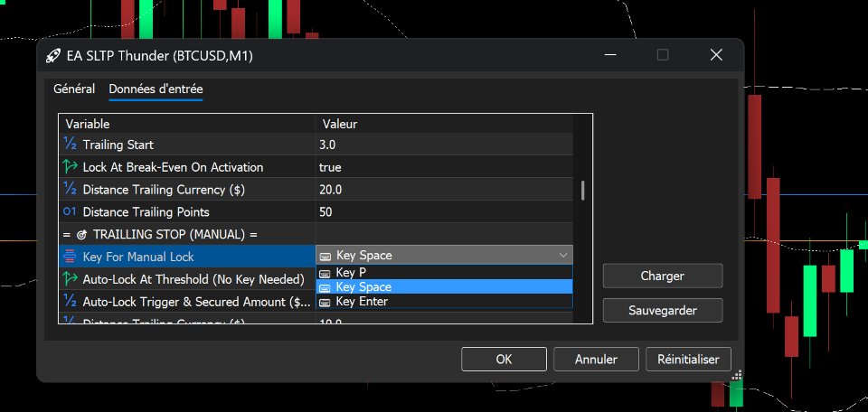Select the Données d'entrée tab

[x=156, y=89]
